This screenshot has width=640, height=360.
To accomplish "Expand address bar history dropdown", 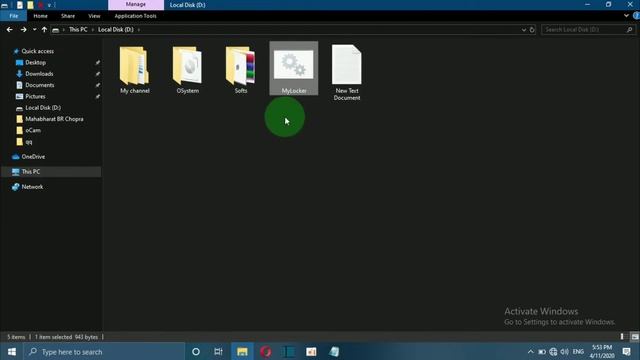I will (x=524, y=29).
